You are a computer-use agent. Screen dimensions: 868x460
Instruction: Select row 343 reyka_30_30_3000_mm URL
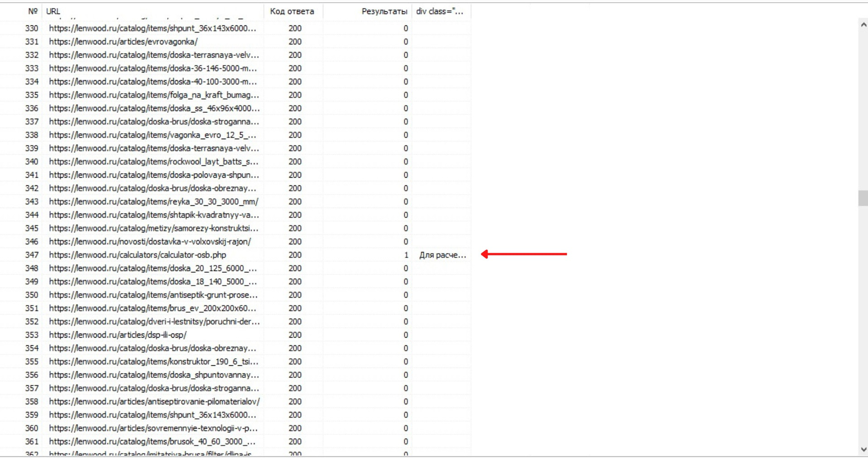pos(153,201)
